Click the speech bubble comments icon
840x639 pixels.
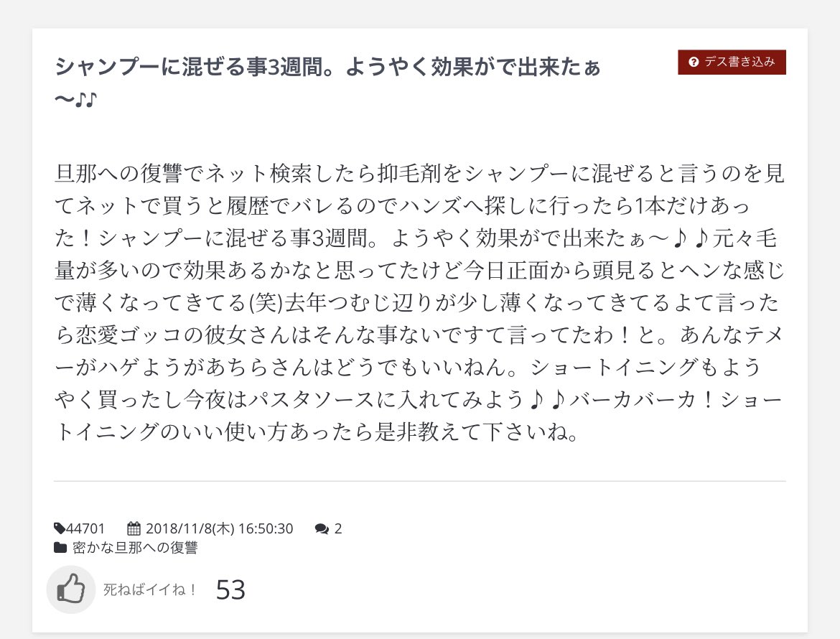322,529
